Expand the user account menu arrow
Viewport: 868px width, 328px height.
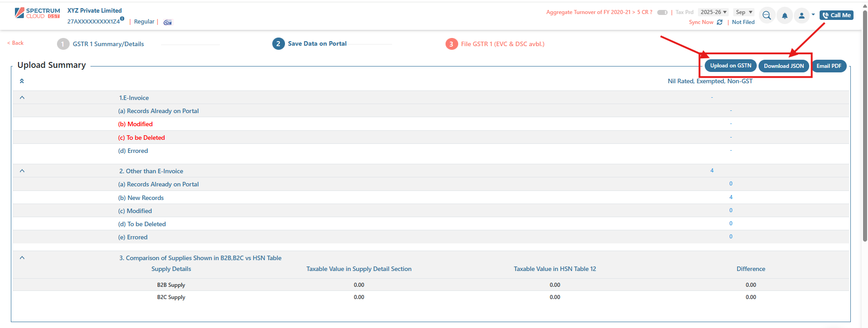(x=813, y=15)
